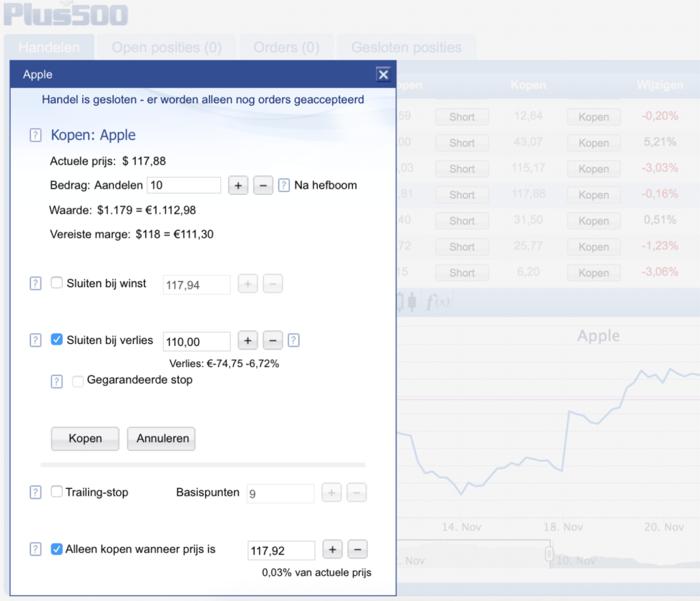Click Annuleren to cancel the order
The image size is (700, 601).
click(x=162, y=438)
